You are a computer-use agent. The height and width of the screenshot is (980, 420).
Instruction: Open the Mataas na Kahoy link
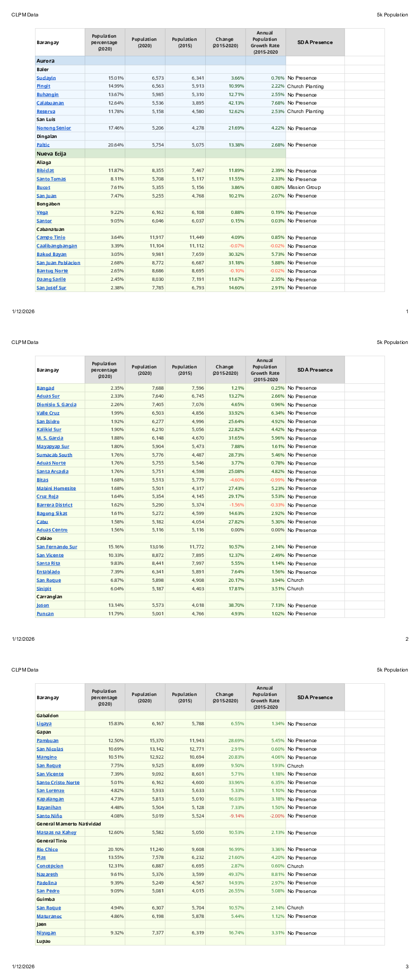coord(56,832)
